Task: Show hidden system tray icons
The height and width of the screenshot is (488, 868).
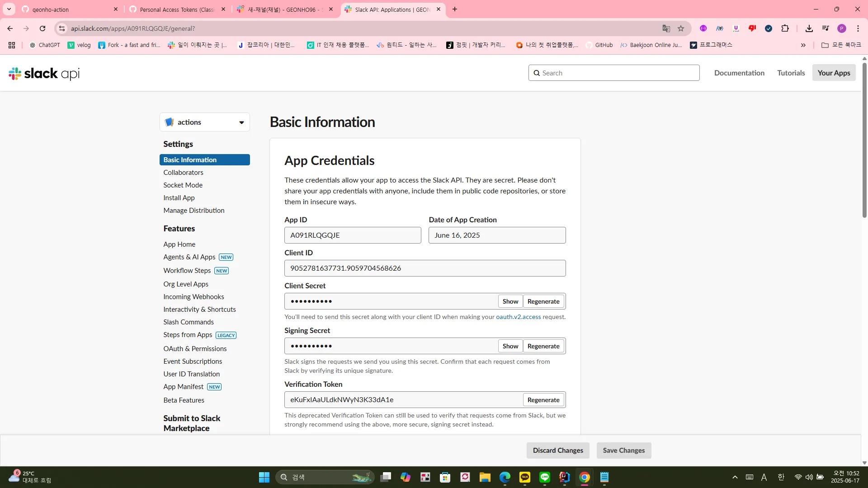Action: pos(735,477)
